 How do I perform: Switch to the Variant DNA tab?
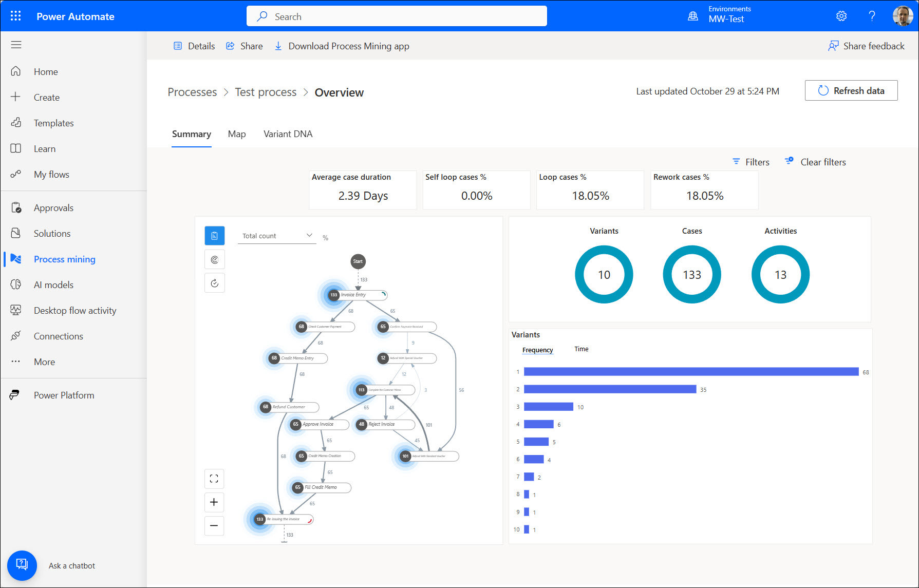click(288, 134)
